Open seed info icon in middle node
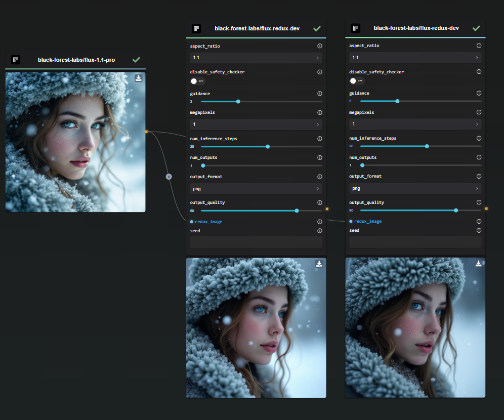The width and height of the screenshot is (504, 420). coord(319,231)
